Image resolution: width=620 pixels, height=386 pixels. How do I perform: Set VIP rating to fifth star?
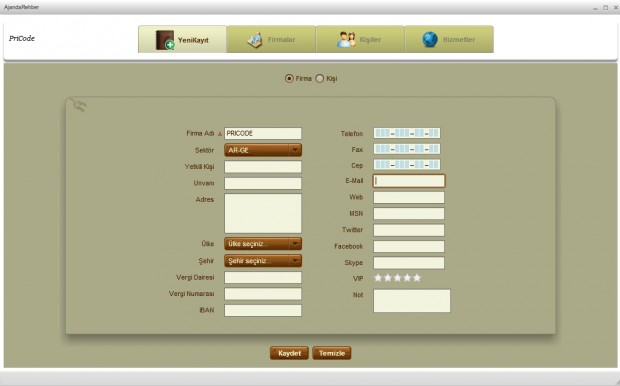pyautogui.click(x=417, y=278)
